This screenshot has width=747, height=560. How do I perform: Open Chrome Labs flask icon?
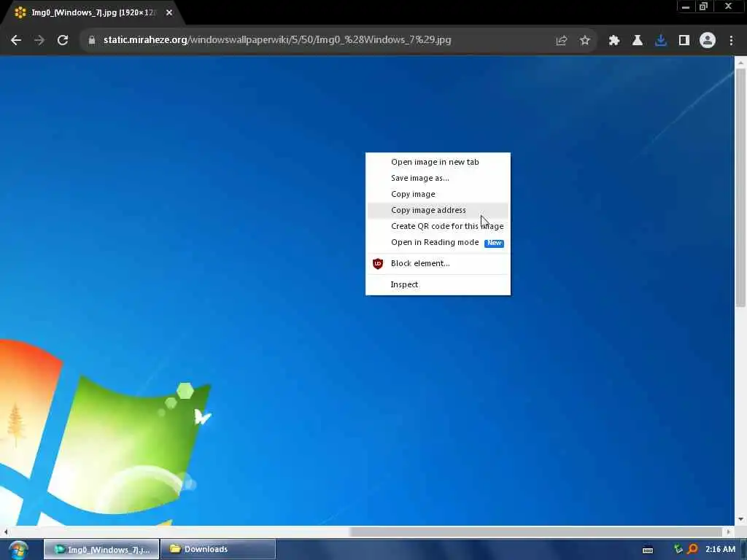pyautogui.click(x=638, y=41)
